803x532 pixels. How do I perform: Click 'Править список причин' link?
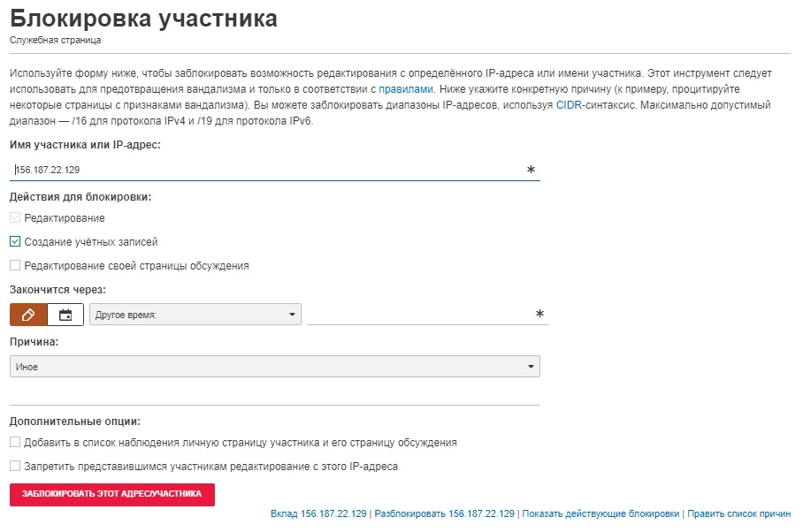click(x=739, y=513)
